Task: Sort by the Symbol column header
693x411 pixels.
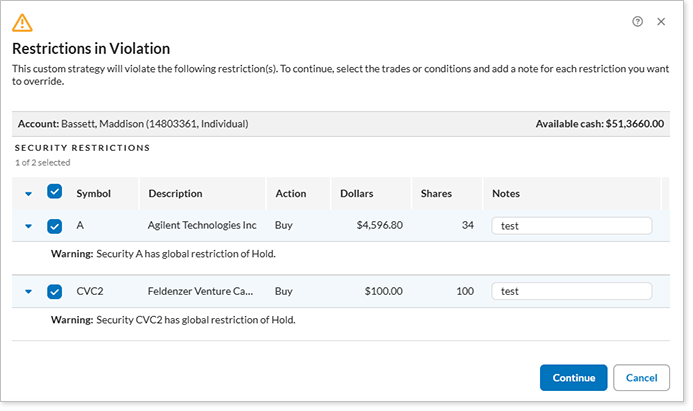Action: click(x=93, y=193)
